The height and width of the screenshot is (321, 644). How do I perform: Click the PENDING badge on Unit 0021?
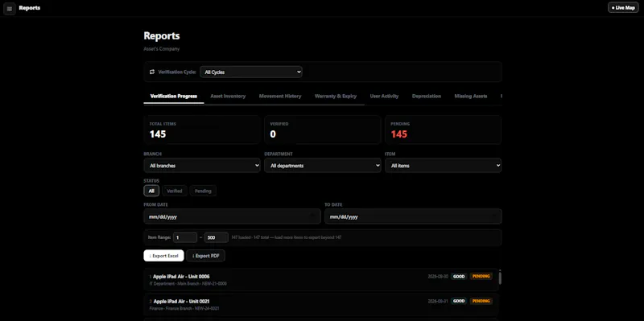pos(481,301)
